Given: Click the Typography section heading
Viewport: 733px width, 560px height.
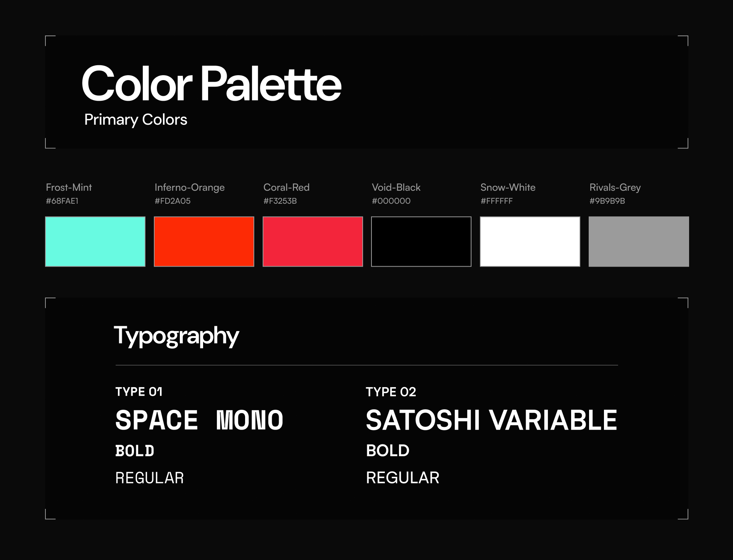Looking at the screenshot, I should point(176,336).
